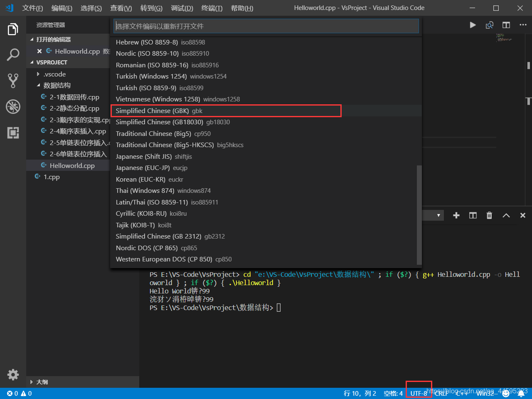Select Hebrew (ISO 8859-8) encoding
Viewport: 532px width, 399px height.
point(266,42)
